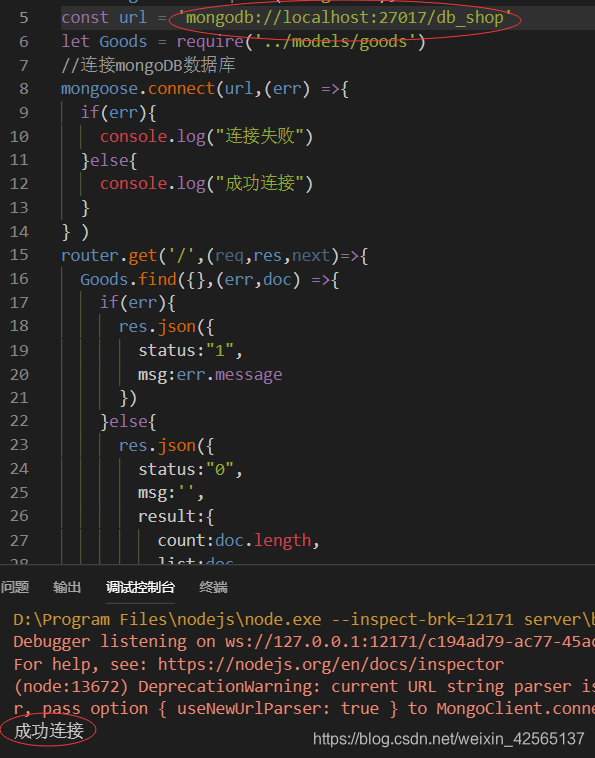
Task: Click the 成功连接 output in debug console
Action: [x=49, y=731]
